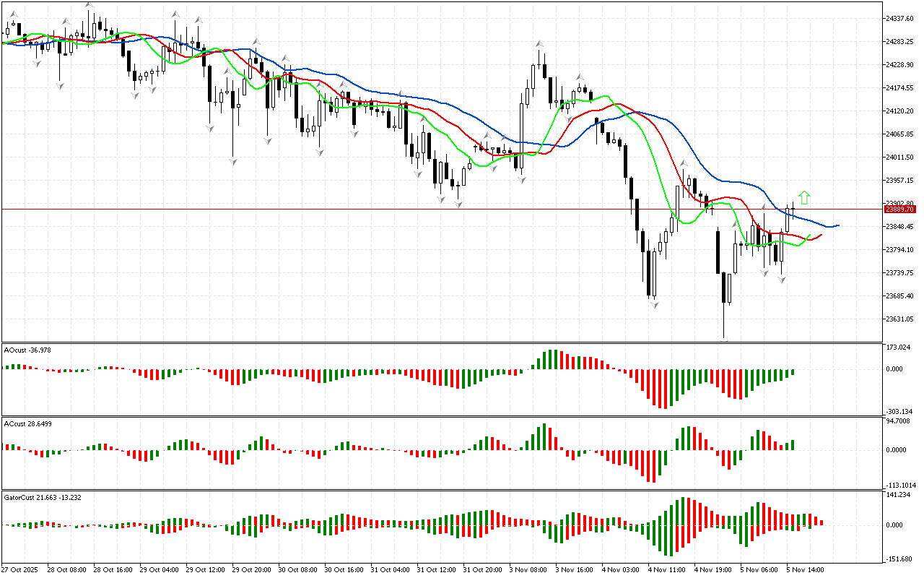Screen dimensions: 924x578
Task: Click fractal arrow below the lowest candle wick
Action: (724, 342)
